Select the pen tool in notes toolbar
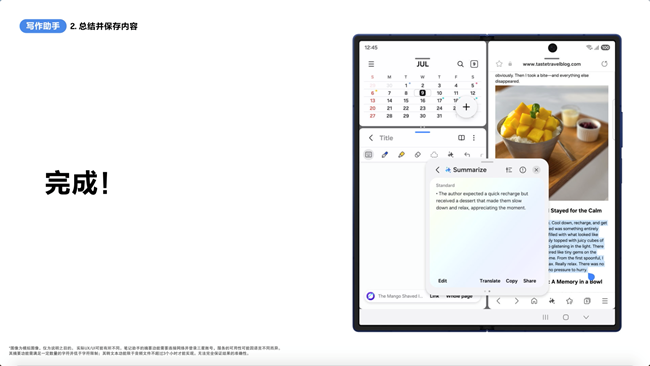Screen dimensions: 650x366 point(385,155)
